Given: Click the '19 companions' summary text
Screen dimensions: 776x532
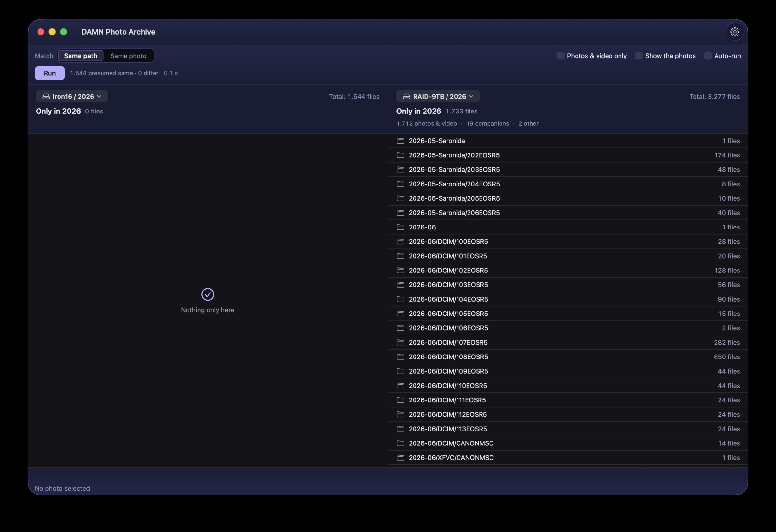Looking at the screenshot, I should [x=488, y=123].
